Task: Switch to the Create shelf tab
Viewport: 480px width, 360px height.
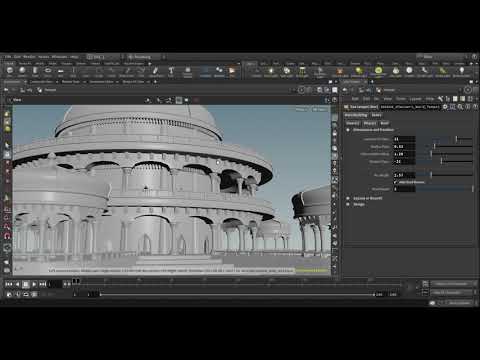Action: (x=9, y=63)
